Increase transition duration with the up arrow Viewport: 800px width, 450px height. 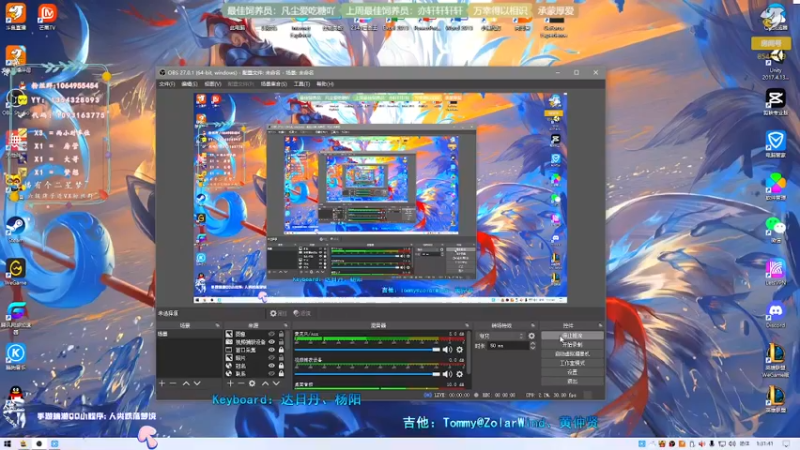(x=533, y=344)
